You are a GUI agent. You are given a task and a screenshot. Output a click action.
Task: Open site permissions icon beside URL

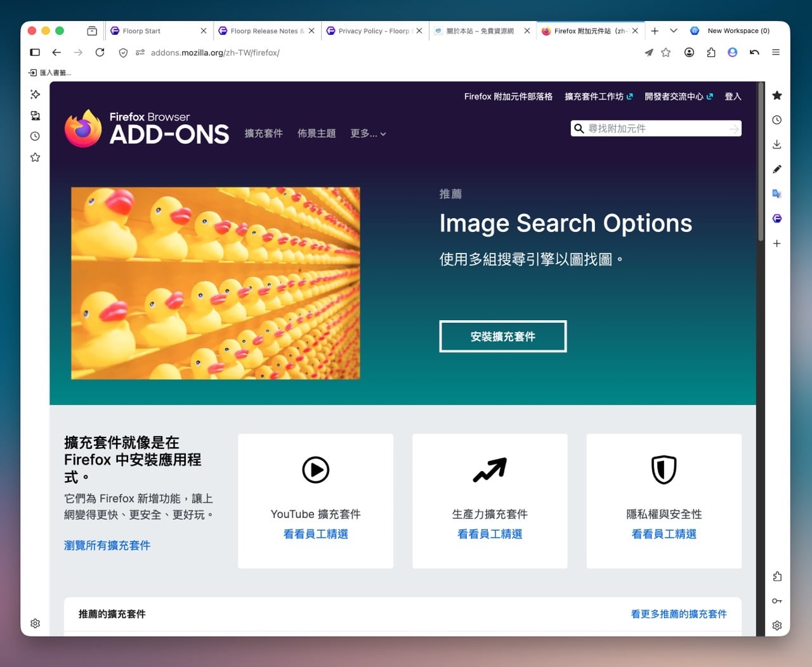140,53
